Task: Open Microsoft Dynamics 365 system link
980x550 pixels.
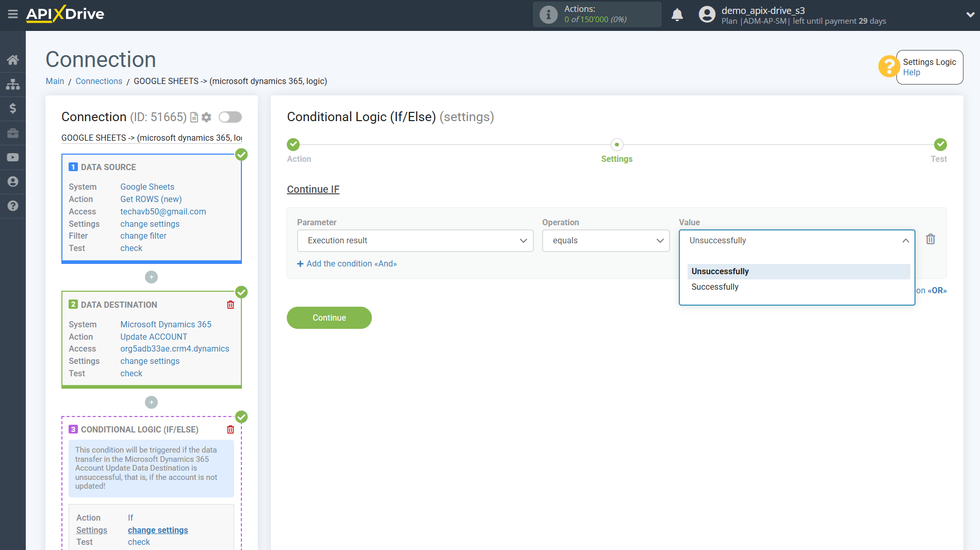Action: tap(166, 325)
